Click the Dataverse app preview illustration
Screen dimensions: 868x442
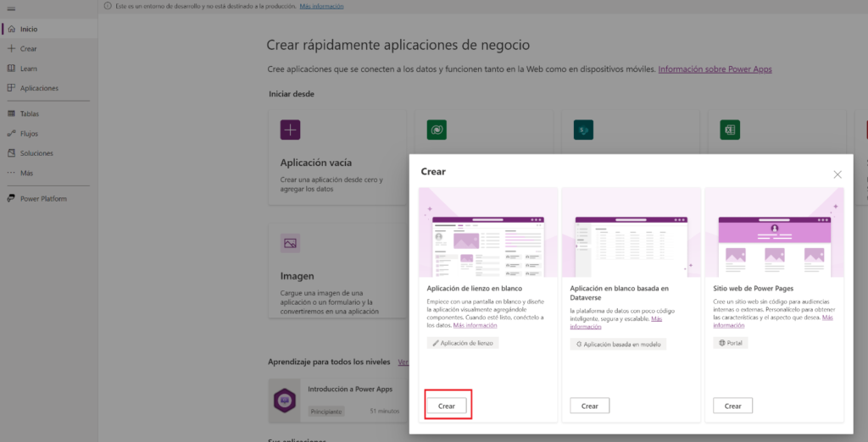point(631,232)
